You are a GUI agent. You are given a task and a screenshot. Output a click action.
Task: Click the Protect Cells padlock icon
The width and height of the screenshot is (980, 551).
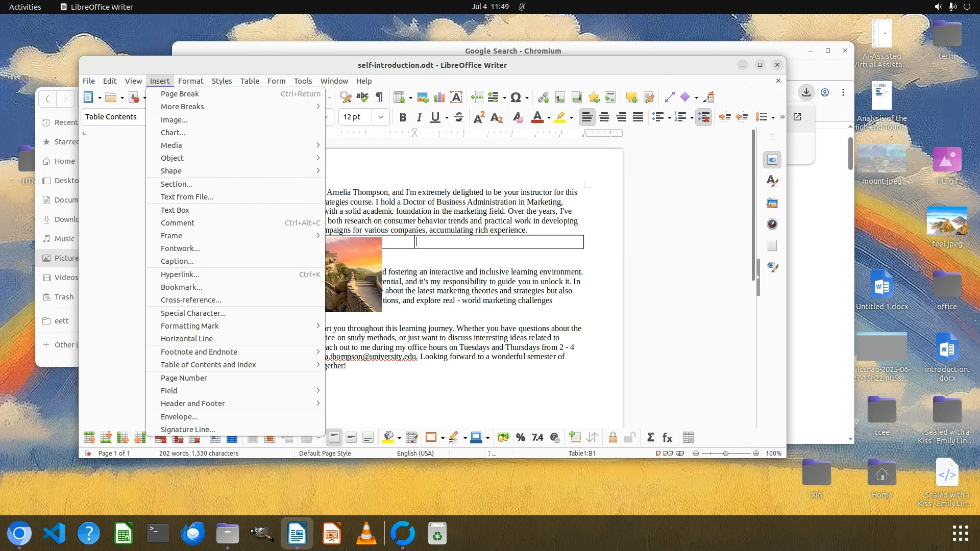[x=613, y=438]
